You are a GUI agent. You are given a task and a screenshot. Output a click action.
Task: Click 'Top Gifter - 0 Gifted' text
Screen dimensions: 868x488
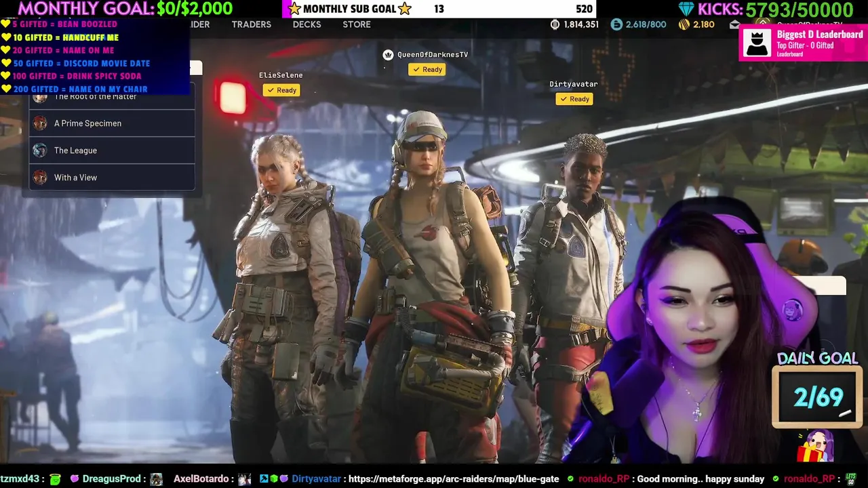[805, 45]
